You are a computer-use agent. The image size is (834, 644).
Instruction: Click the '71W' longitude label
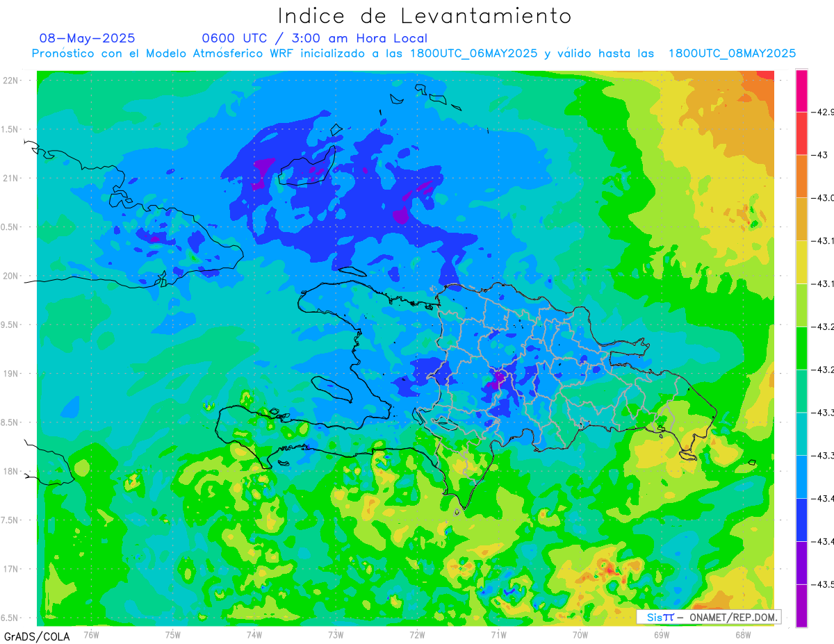498,634
